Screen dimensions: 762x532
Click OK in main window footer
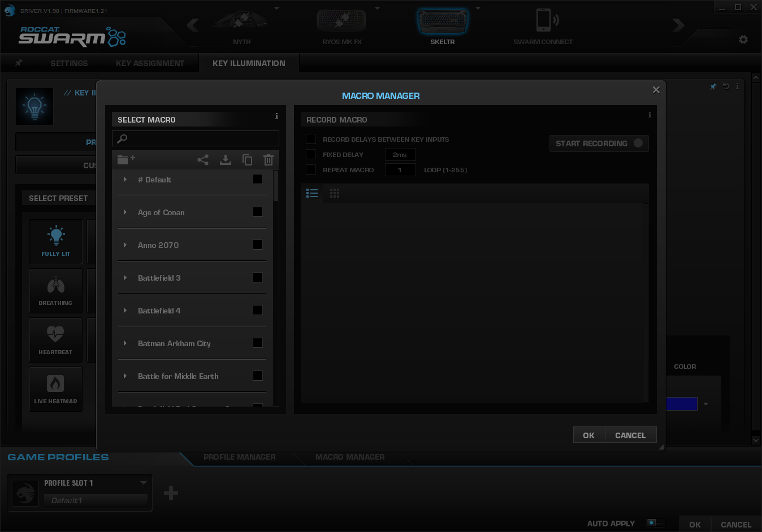click(x=695, y=524)
